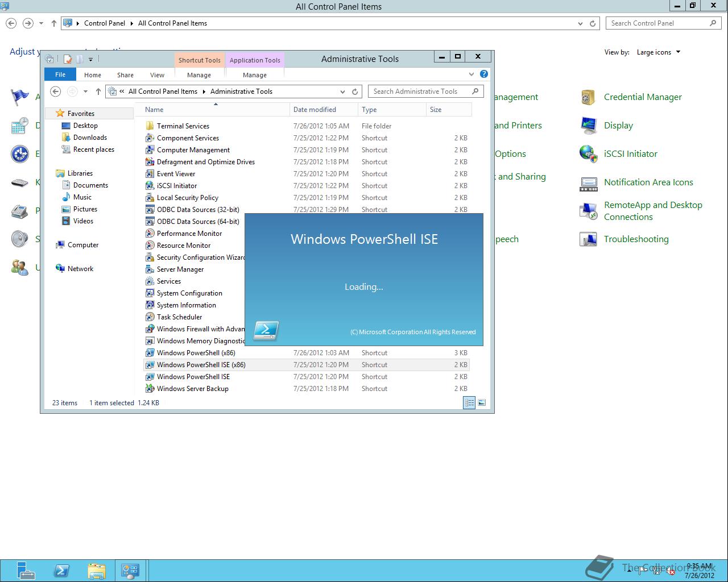Open the Application Tools Manage tab
This screenshot has height=582, width=728.
point(255,75)
